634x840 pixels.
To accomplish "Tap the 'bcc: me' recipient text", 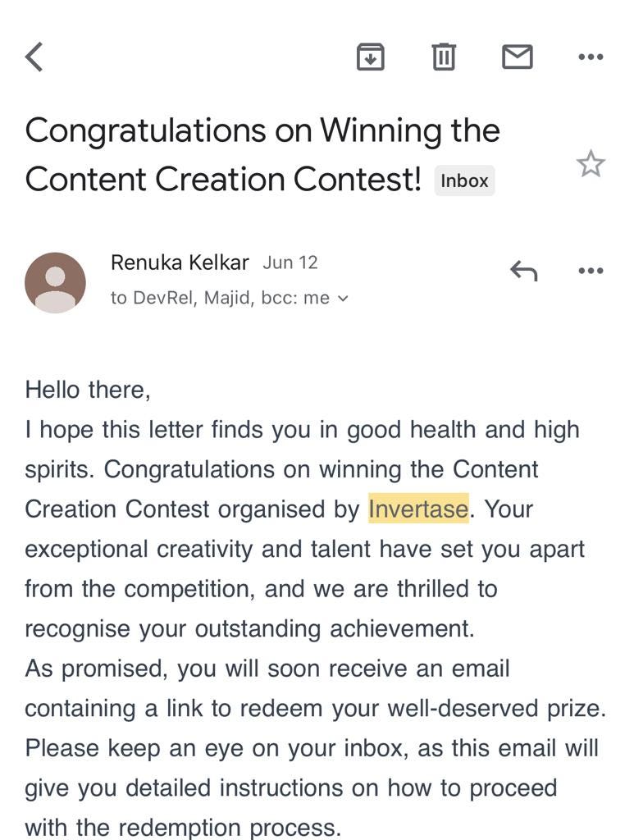I will (295, 298).
